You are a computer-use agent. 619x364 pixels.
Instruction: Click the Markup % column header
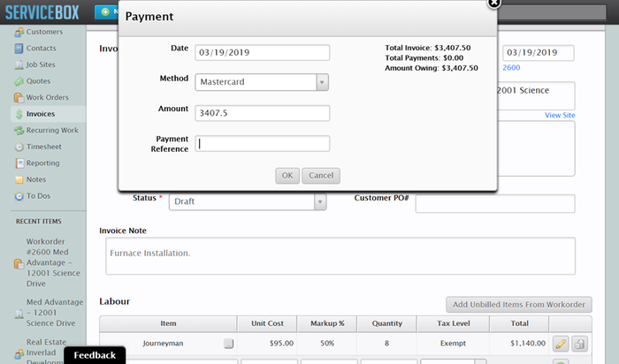327,323
